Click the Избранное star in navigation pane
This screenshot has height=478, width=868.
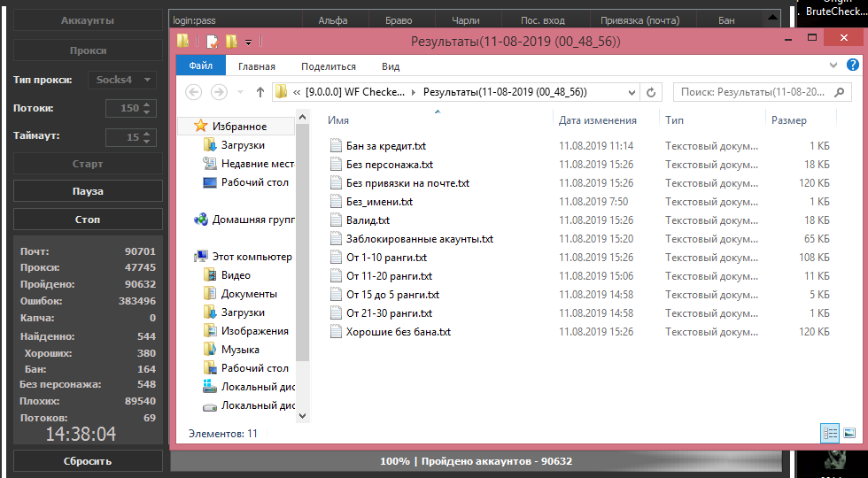click(201, 127)
